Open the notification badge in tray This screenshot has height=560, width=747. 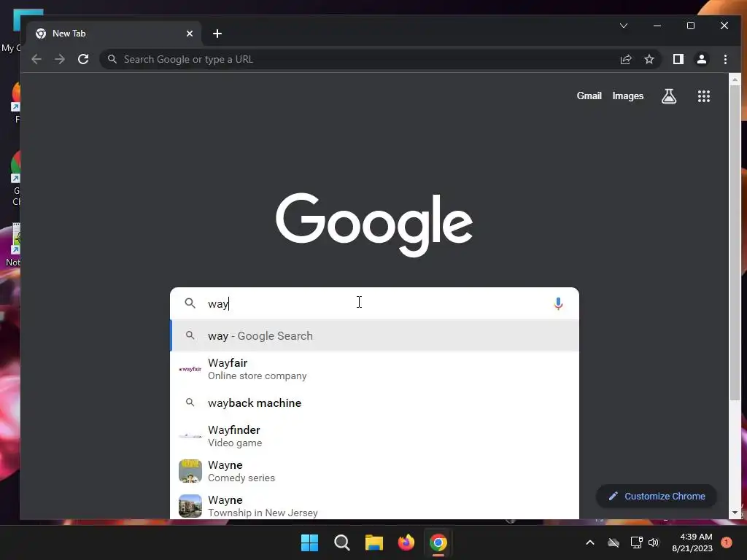point(727,542)
